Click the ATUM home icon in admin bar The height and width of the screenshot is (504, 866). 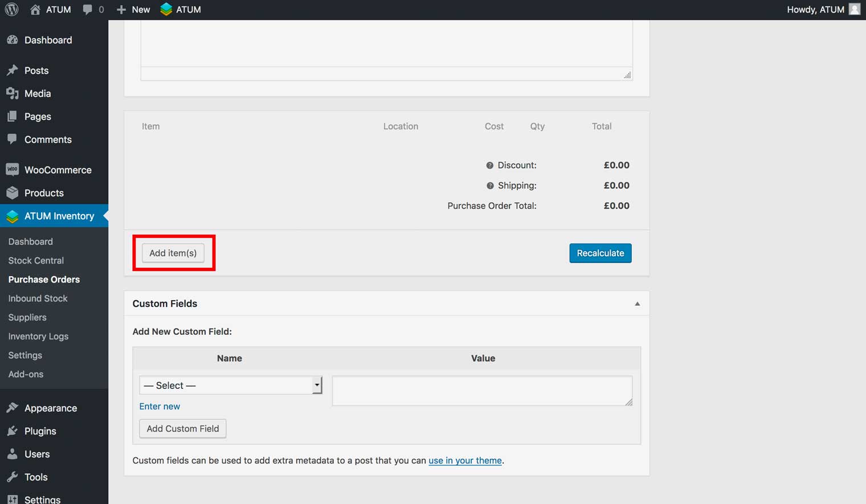click(x=35, y=10)
